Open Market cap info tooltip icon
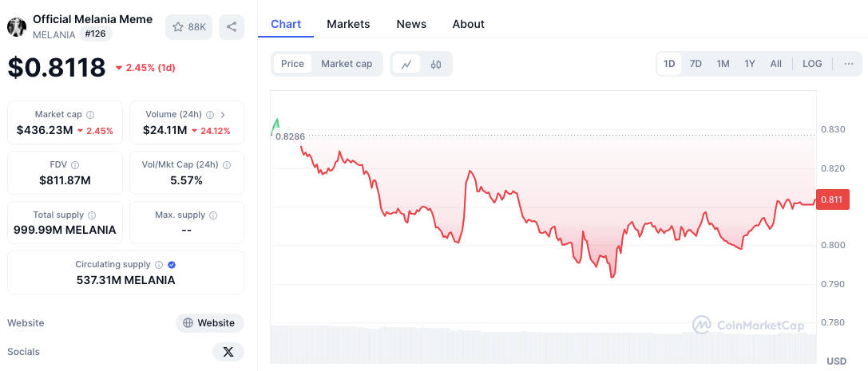Image resolution: width=868 pixels, height=371 pixels. pyautogui.click(x=90, y=114)
